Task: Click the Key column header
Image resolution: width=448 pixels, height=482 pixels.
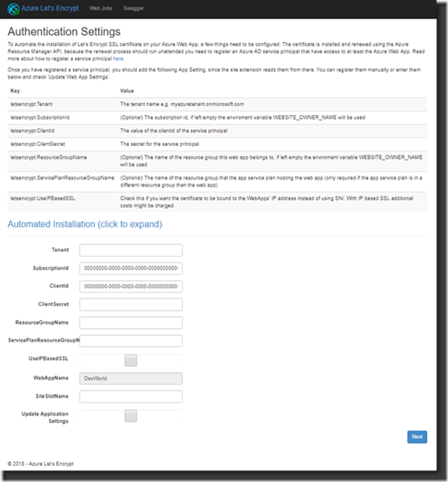Action: [15, 91]
